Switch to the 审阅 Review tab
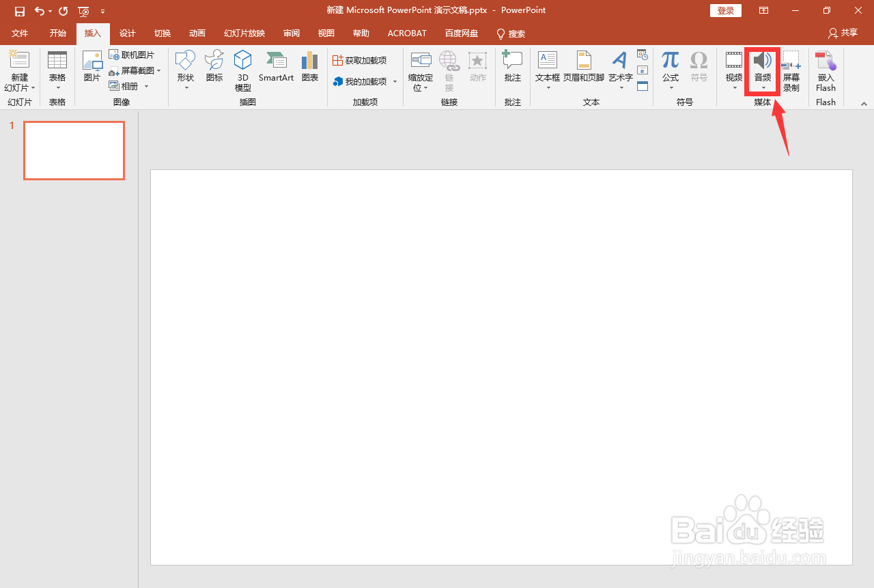The width and height of the screenshot is (874, 588). (292, 33)
